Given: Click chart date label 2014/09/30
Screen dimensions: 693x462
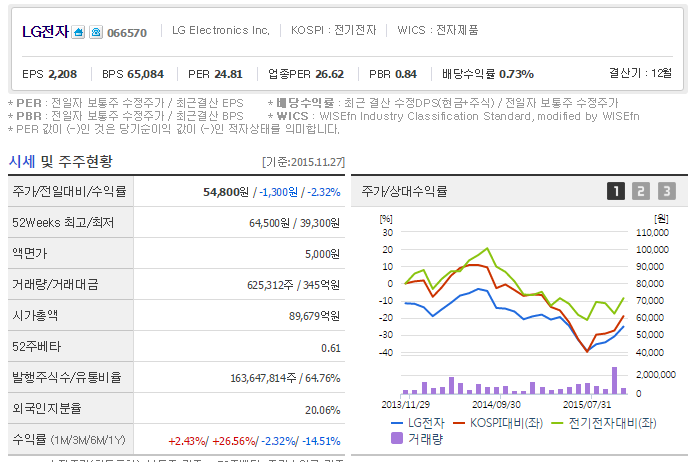Looking at the screenshot, I should (496, 404).
